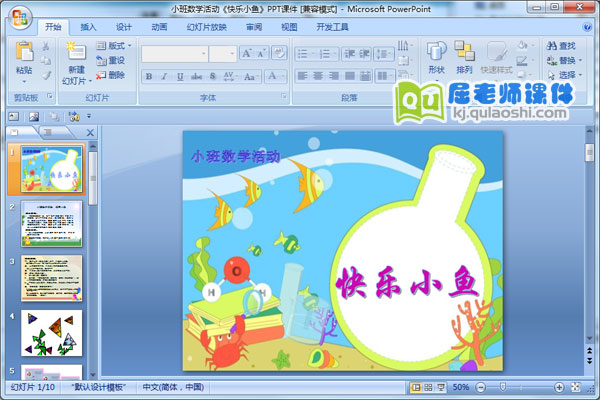Click Increase Indent icon
This screenshot has height=400, width=600.
[364, 54]
